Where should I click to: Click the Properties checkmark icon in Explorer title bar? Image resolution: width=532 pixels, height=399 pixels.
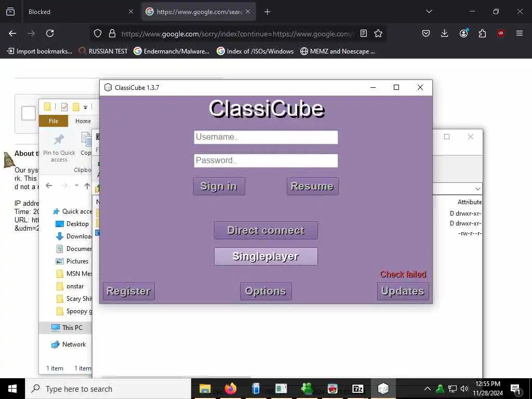(x=64, y=107)
